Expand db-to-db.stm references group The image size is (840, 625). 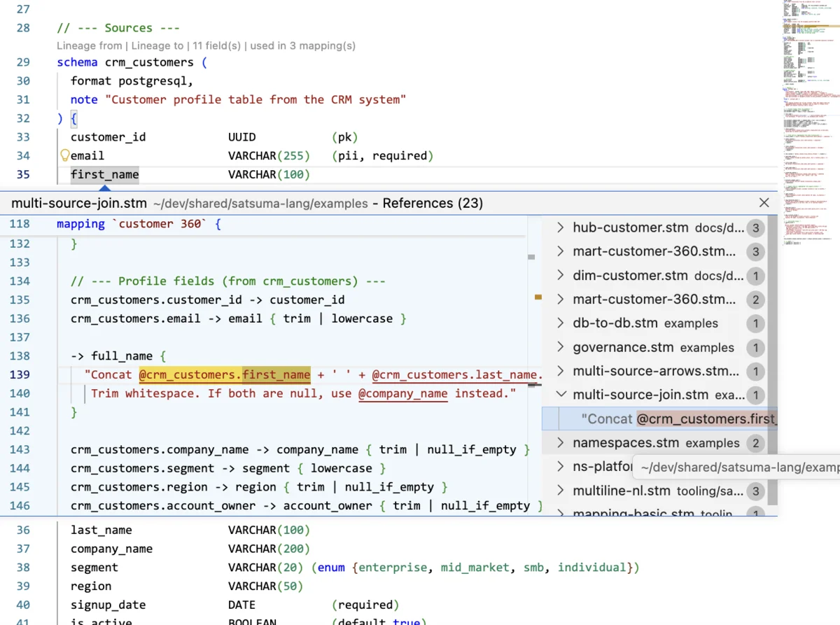tap(560, 323)
